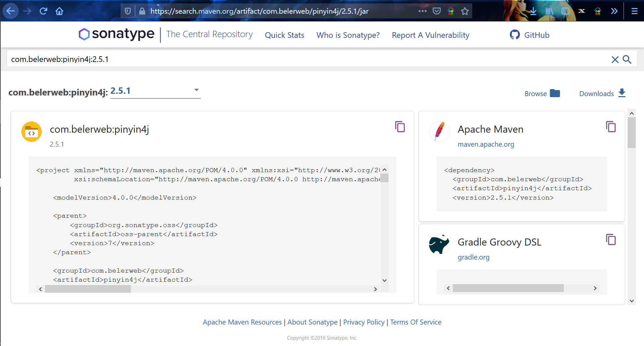This screenshot has width=644, height=346.
Task: Open the browser home page icon
Action: click(x=59, y=11)
